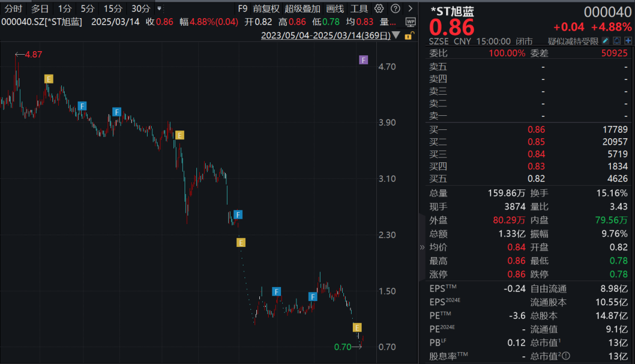Click the 000040.SZ[*ST旭蓝] chart title
Viewport: 635px width, 364px height.
point(42,22)
